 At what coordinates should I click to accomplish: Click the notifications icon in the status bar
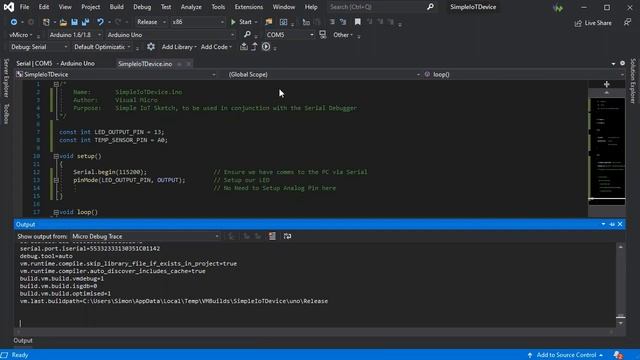click(x=618, y=355)
